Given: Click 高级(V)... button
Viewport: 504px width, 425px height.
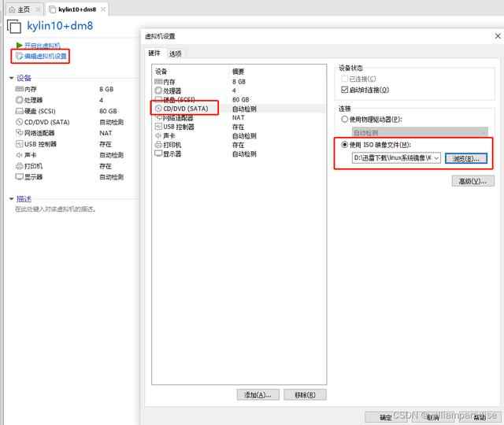Looking at the screenshot, I should click(x=472, y=181).
